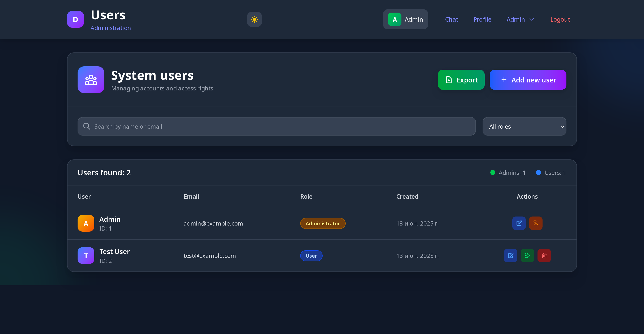Click Logout link
The image size is (644, 334).
pyautogui.click(x=560, y=19)
